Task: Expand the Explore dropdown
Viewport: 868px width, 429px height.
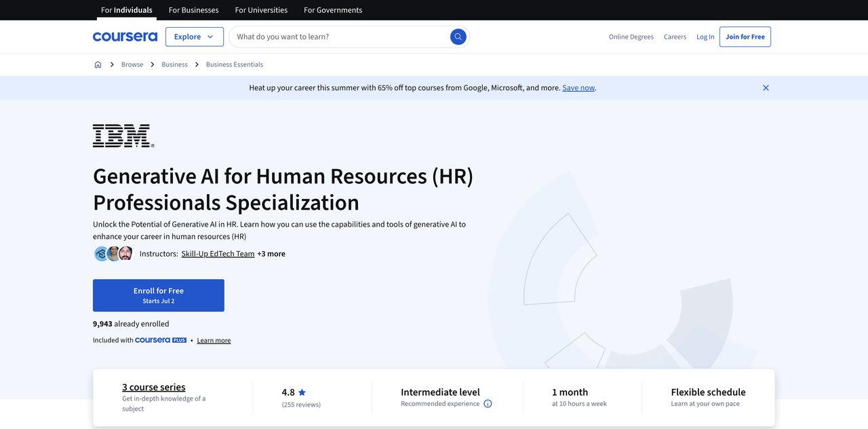Action: (x=194, y=37)
